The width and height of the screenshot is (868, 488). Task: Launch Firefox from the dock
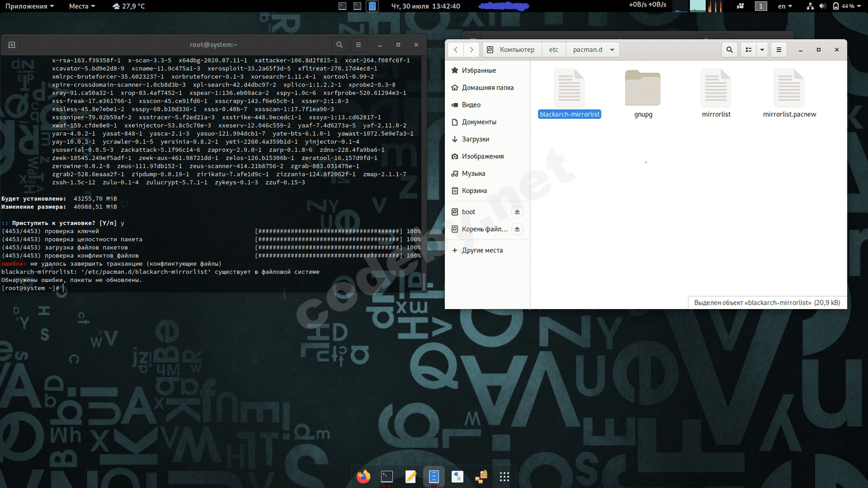pos(363,477)
